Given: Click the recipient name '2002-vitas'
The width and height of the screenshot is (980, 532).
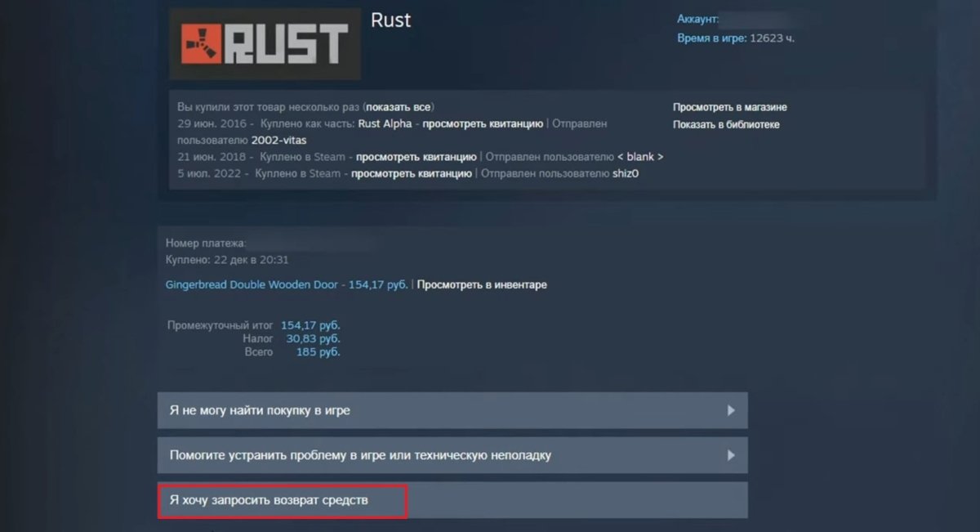Looking at the screenshot, I should point(278,141).
